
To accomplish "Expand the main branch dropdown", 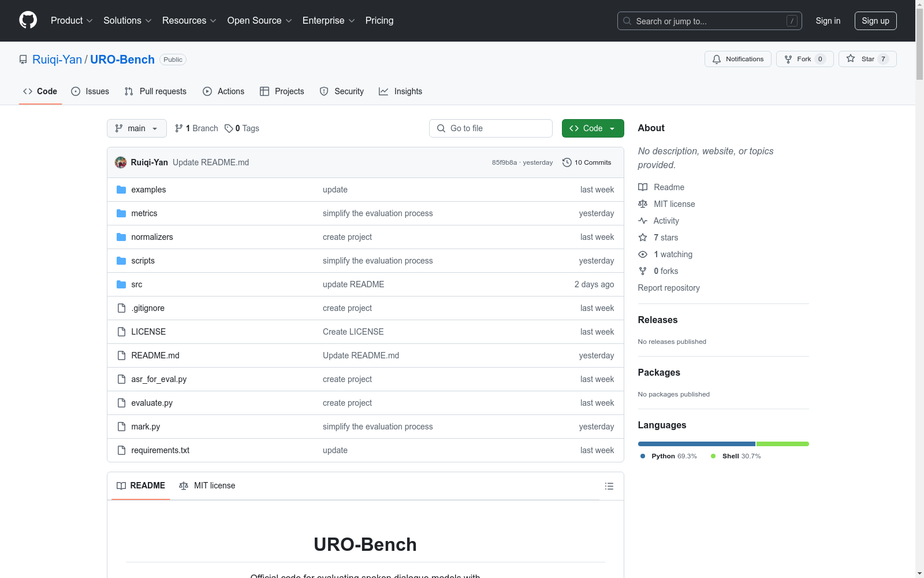I will [136, 128].
